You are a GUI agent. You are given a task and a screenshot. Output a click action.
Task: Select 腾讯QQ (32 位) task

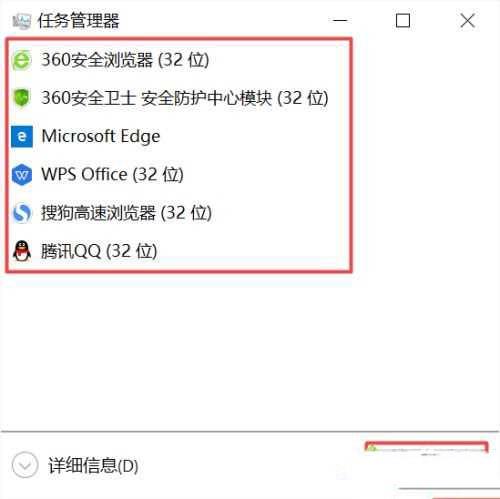pos(179,251)
